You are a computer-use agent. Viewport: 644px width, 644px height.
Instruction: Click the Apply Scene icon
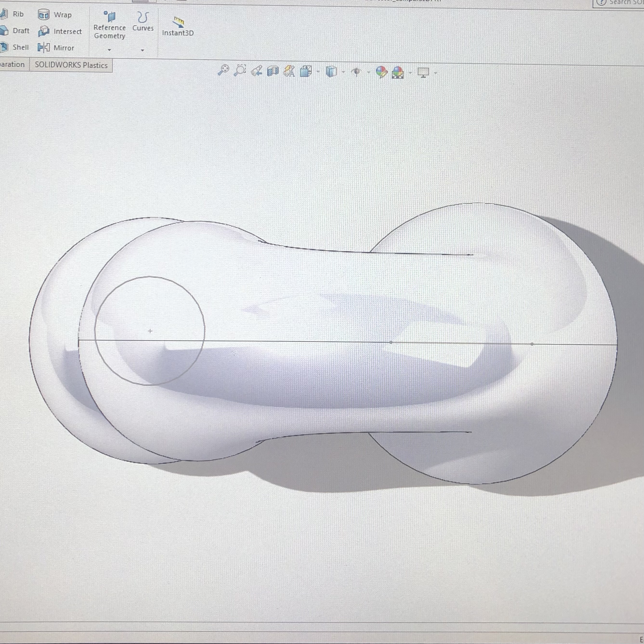coord(398,72)
